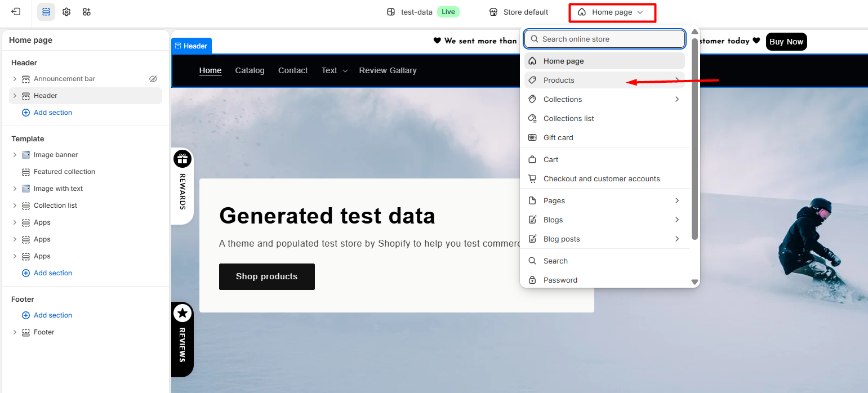Click the Rewards gift icon
The height and width of the screenshot is (393, 868).
(182, 159)
